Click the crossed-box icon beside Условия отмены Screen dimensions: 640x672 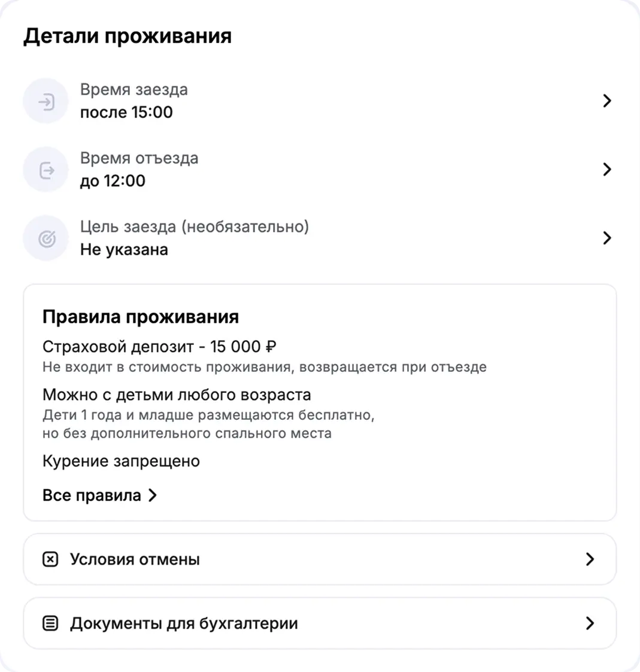coord(51,559)
